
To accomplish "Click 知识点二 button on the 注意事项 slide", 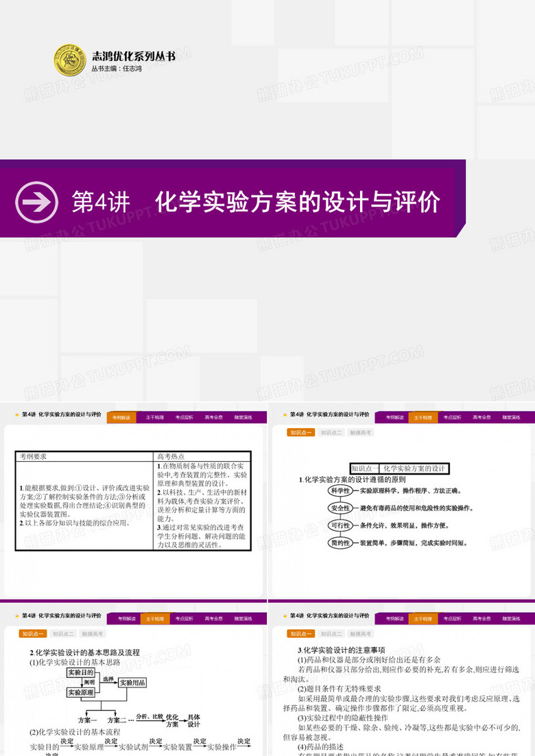I will pos(331,633).
